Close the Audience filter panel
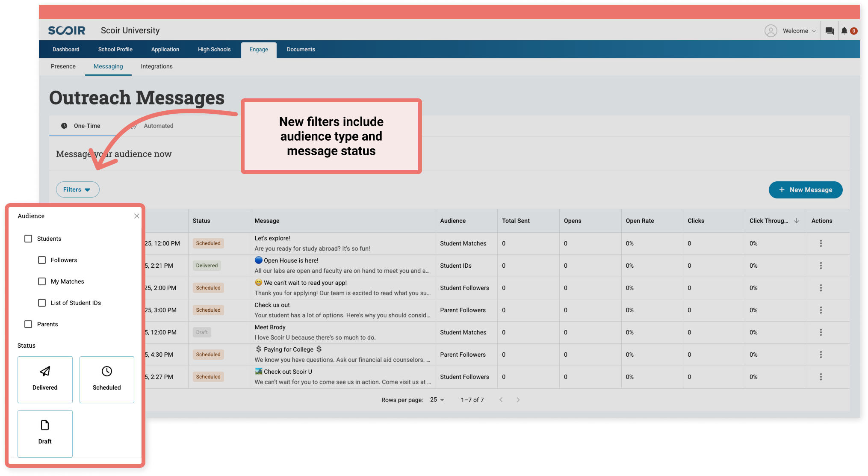Viewport: 868px width, 476px height. pyautogui.click(x=137, y=216)
